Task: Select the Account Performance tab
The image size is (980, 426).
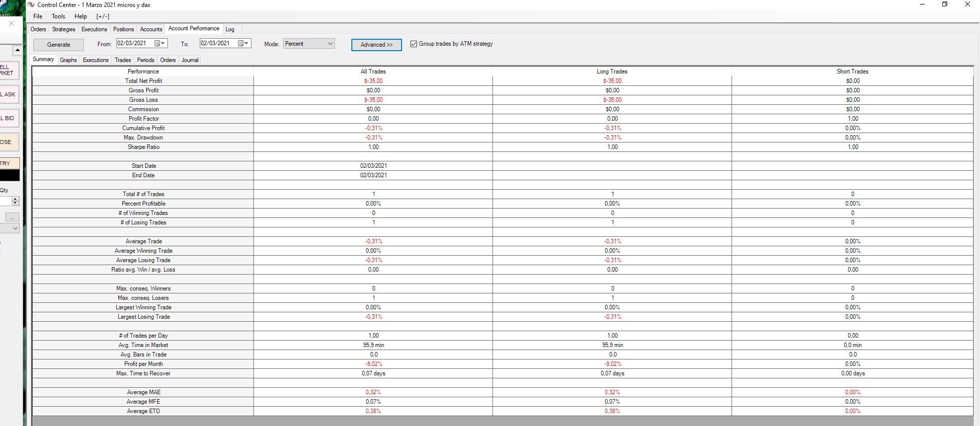Action: [194, 28]
